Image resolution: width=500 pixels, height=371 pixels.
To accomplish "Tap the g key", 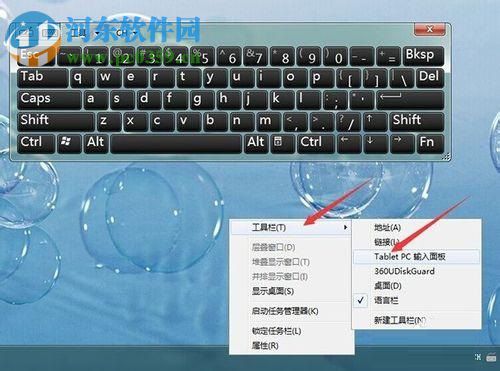I will point(202,100).
